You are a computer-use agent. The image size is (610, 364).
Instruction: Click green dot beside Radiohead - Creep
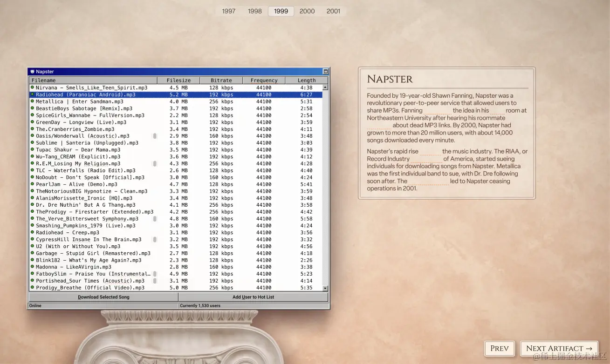tap(33, 232)
